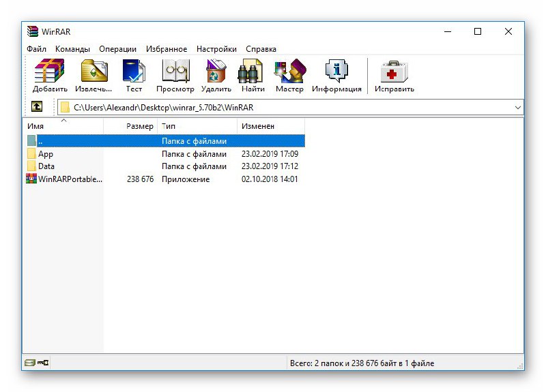Open the Избранное menu
The height and width of the screenshot is (392, 546).
167,49
